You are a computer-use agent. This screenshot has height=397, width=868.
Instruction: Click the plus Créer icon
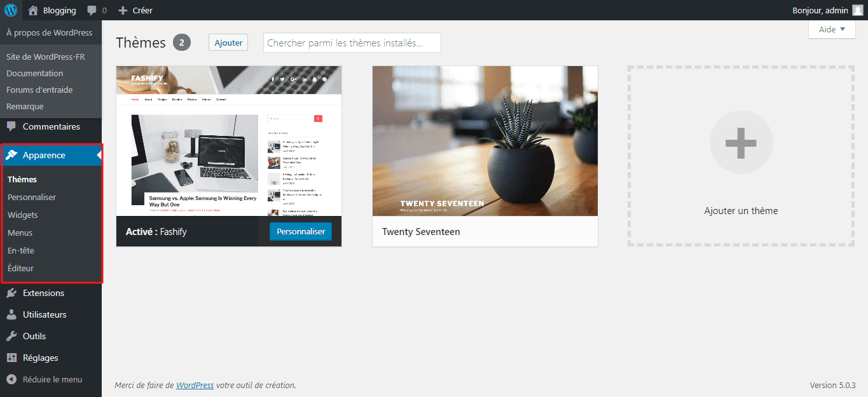coord(123,10)
